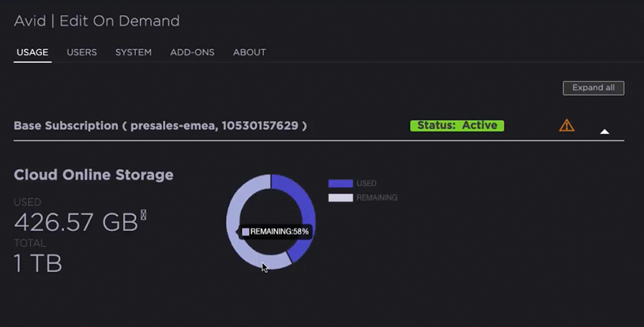Click the USED blue legend swatch
The image size is (644, 327).
(341, 183)
